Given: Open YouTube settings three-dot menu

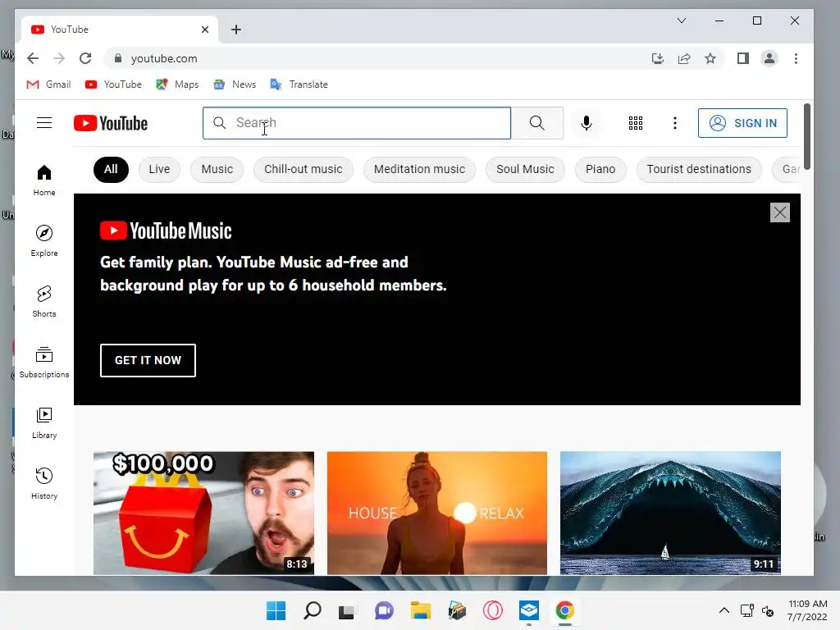Looking at the screenshot, I should (675, 123).
